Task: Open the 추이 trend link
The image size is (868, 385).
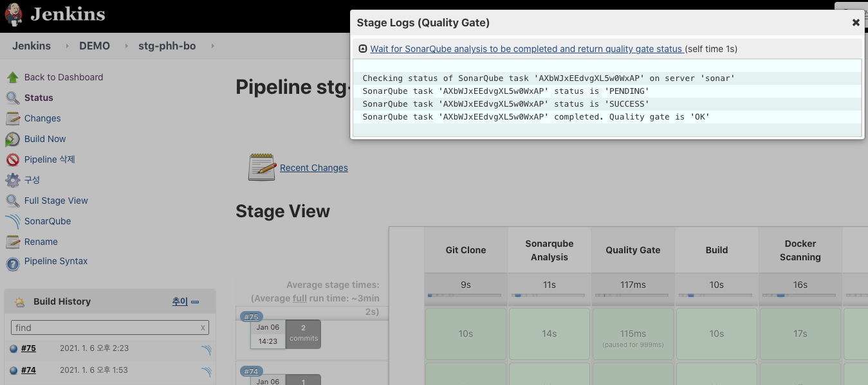Action: coord(180,301)
